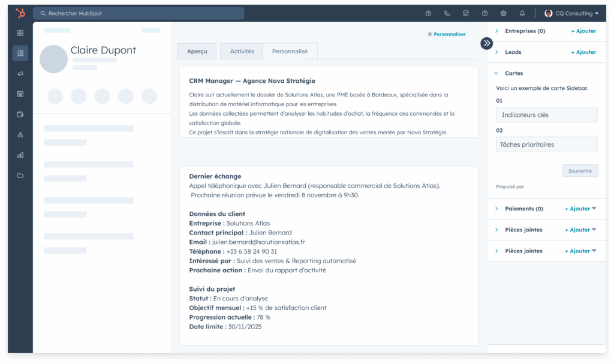Click the Dernier échange heading
614x364 pixels.
pyautogui.click(x=215, y=176)
